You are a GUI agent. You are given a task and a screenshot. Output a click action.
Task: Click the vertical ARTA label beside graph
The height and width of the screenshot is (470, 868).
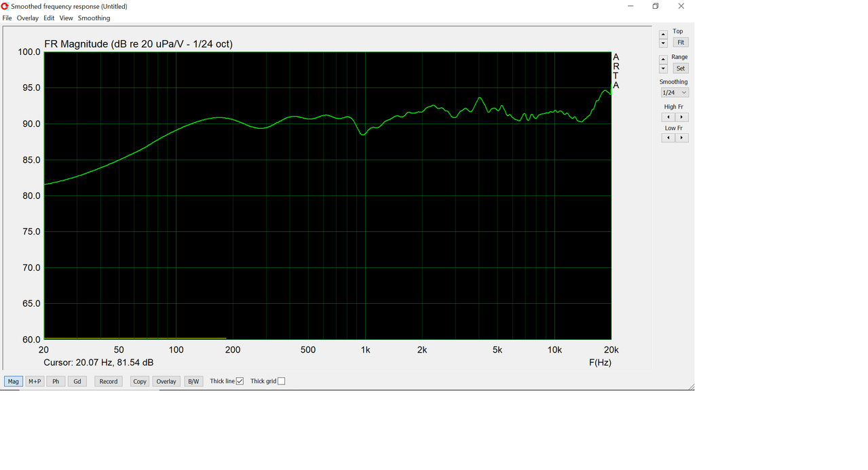(616, 71)
